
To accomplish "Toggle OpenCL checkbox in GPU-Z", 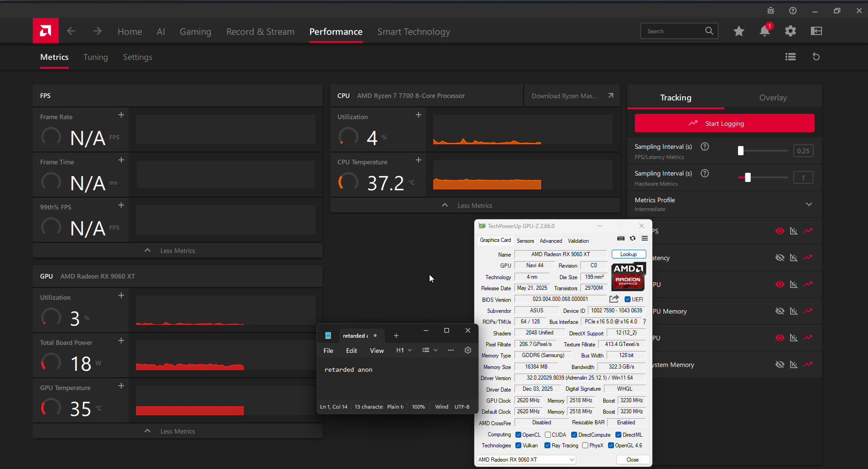I will point(518,434).
